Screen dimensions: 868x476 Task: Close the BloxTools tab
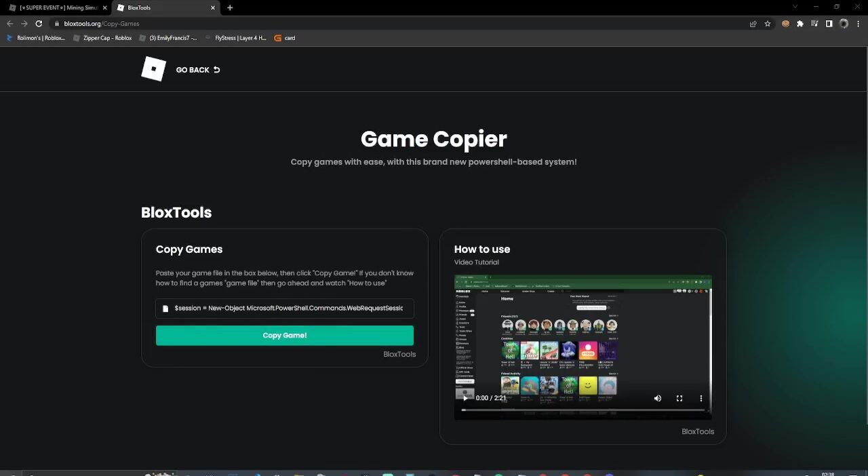213,7
